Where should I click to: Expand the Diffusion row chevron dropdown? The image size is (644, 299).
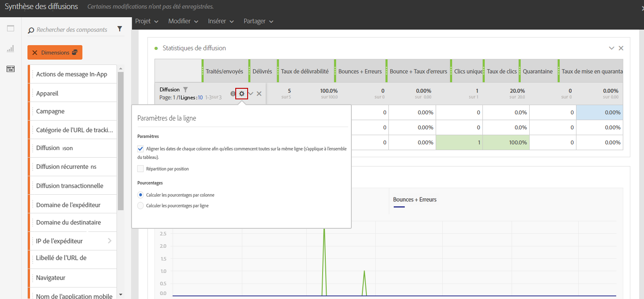pyautogui.click(x=251, y=94)
